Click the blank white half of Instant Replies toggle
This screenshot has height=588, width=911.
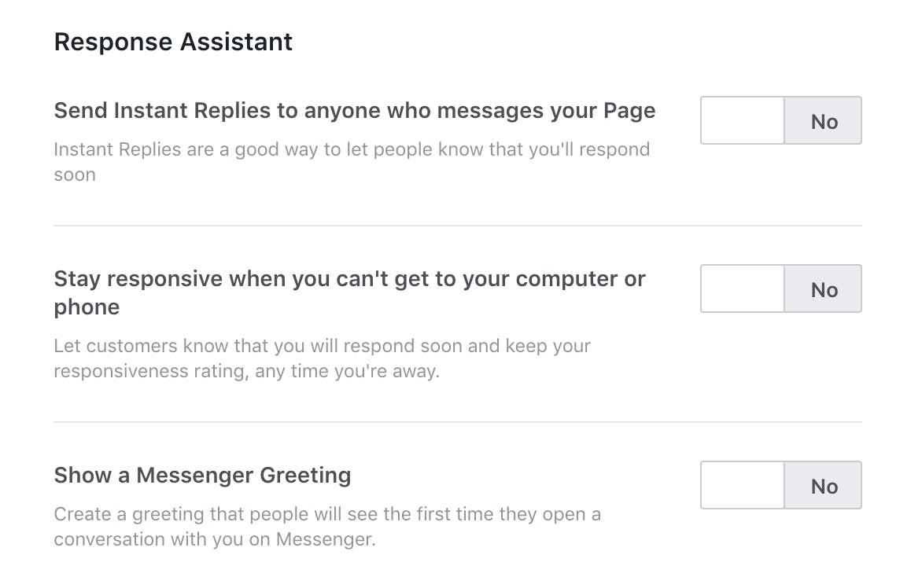pyautogui.click(x=742, y=120)
